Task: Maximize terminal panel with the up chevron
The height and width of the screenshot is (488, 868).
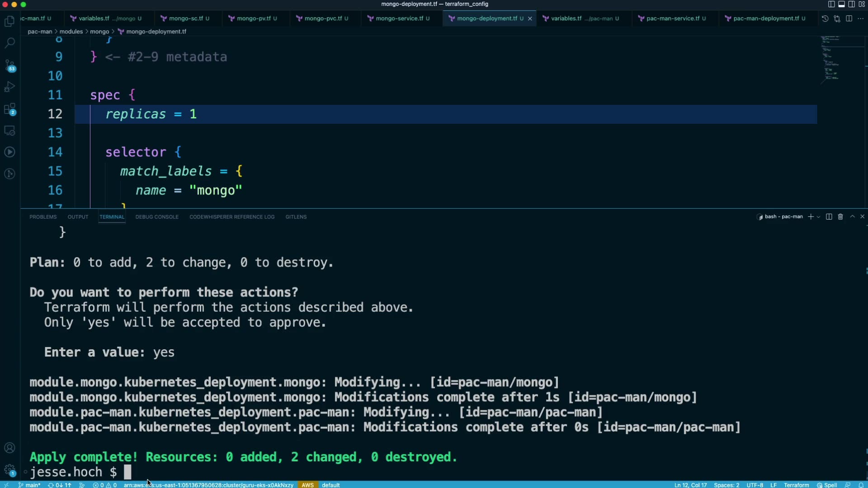Action: click(x=852, y=217)
